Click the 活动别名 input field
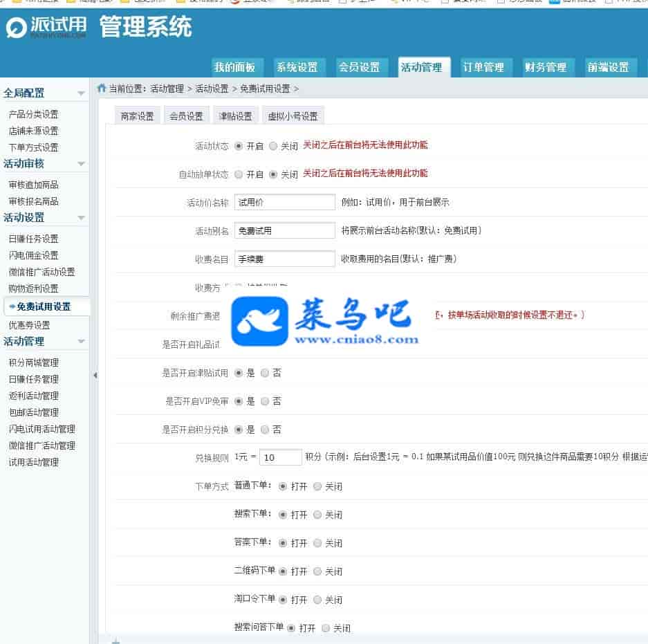This screenshot has height=644, width=648. click(284, 230)
